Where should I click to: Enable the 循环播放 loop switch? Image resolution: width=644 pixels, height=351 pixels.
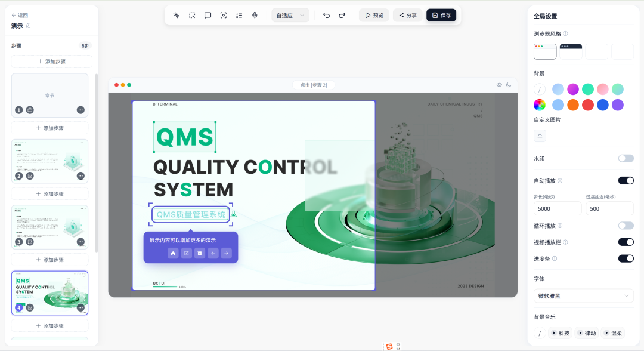coord(626,226)
